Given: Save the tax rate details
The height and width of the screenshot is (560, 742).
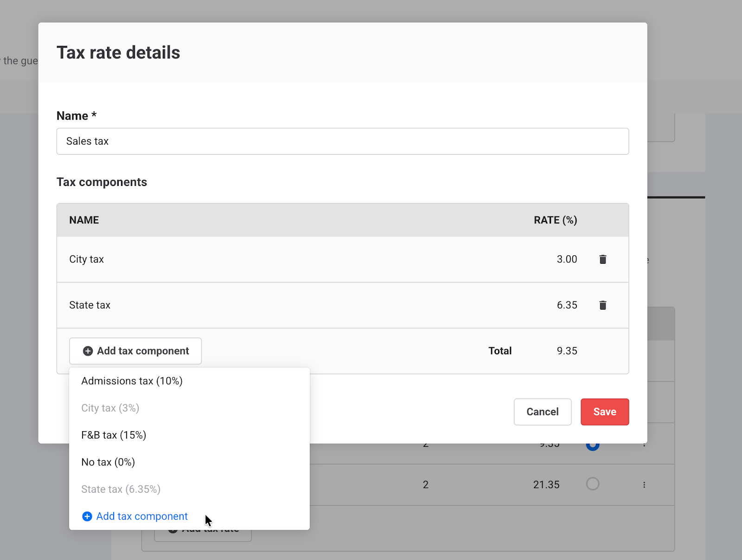Looking at the screenshot, I should 604,412.
